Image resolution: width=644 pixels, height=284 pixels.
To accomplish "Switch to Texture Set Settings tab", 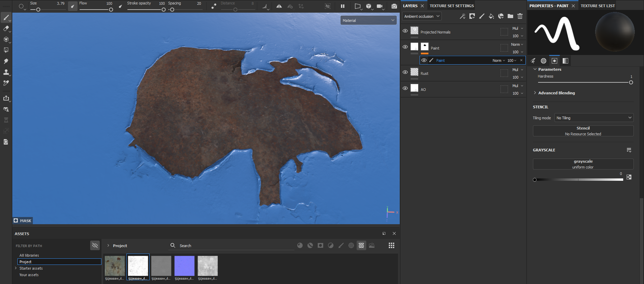I will pos(452,6).
